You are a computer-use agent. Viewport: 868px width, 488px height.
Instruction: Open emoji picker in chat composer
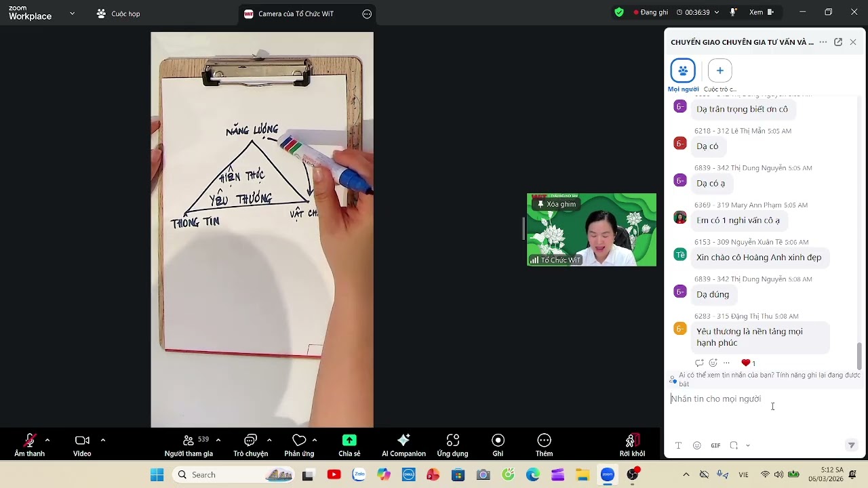click(697, 445)
